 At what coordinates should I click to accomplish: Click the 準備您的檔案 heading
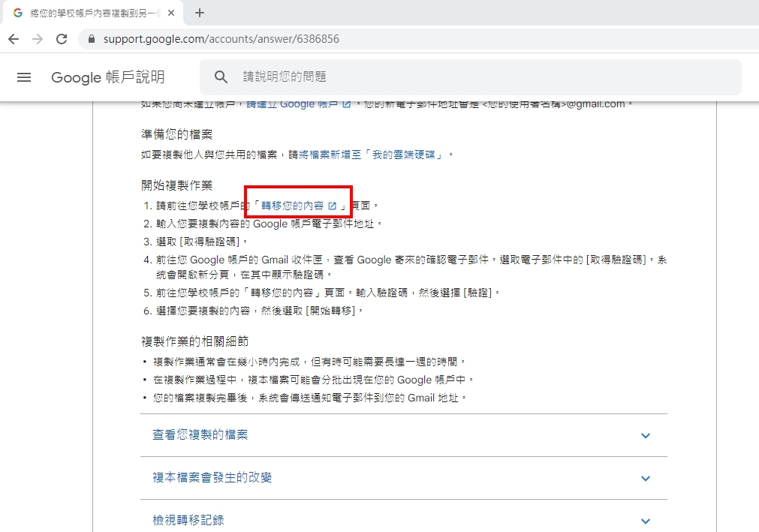tap(176, 134)
